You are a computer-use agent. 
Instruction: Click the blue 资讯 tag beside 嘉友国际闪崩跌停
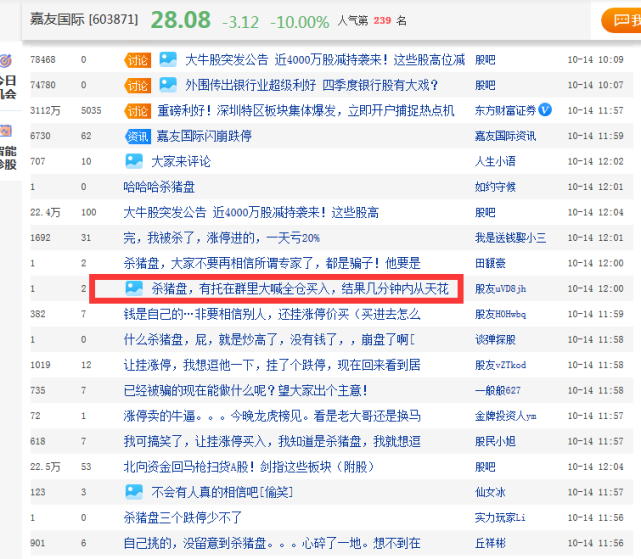[138, 136]
